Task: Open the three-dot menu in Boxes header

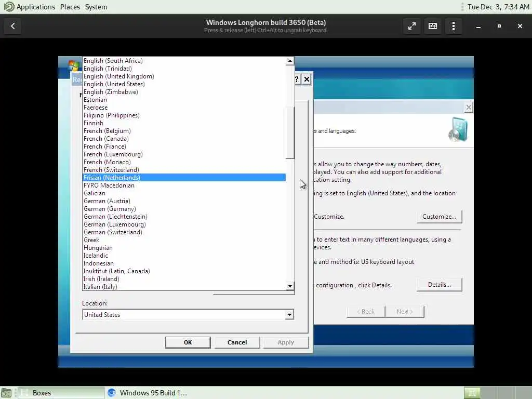Action: [454, 26]
